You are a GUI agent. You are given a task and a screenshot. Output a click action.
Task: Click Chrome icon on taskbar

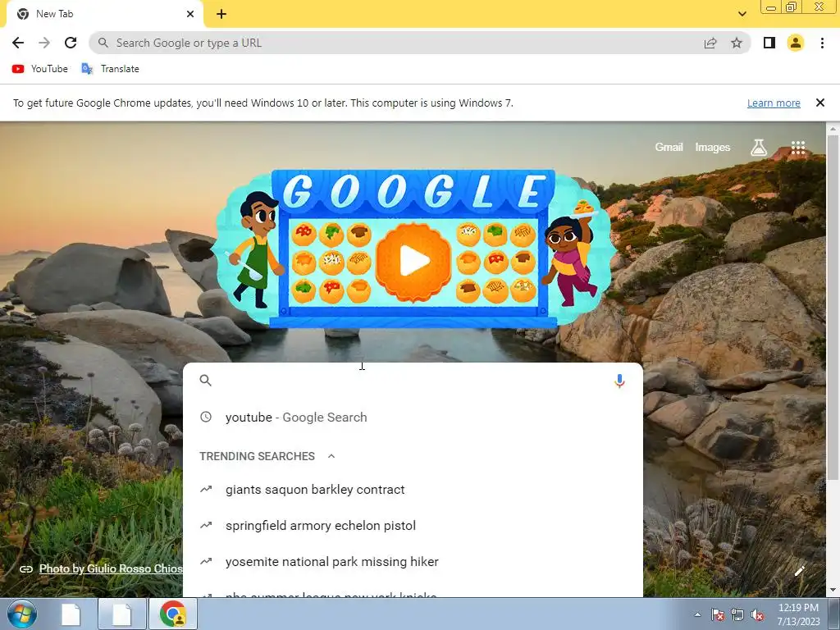[x=172, y=614]
